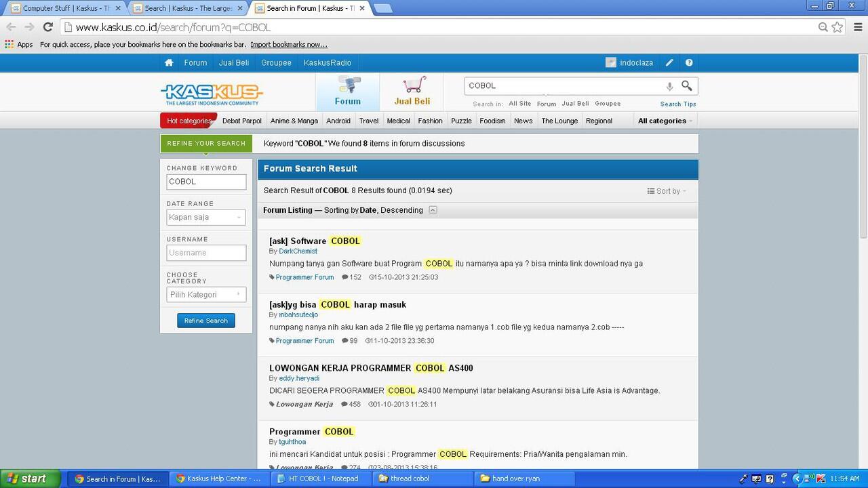
Task: Click the Windows start button
Action: coord(30,479)
